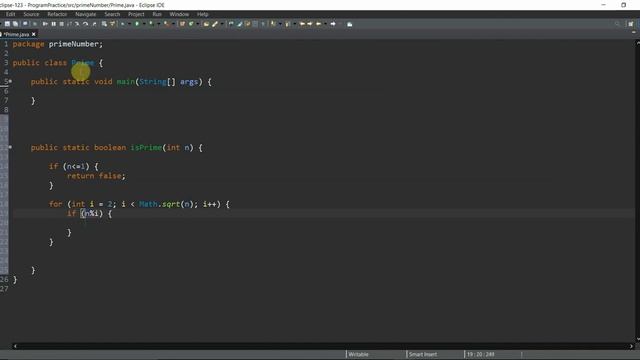Collapse the isPrime method fold marker
The image size is (640, 360).
[10, 147]
